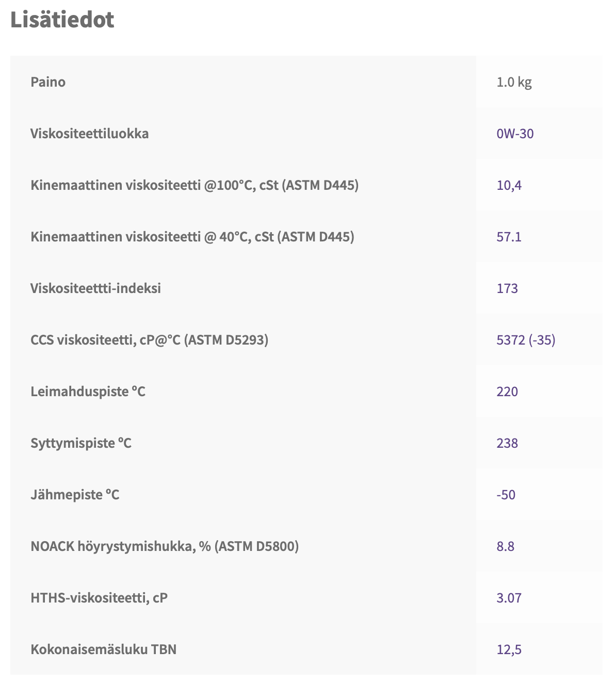This screenshot has width=616, height=683.
Task: Click the 220 flash point value link
Action: 507,392
